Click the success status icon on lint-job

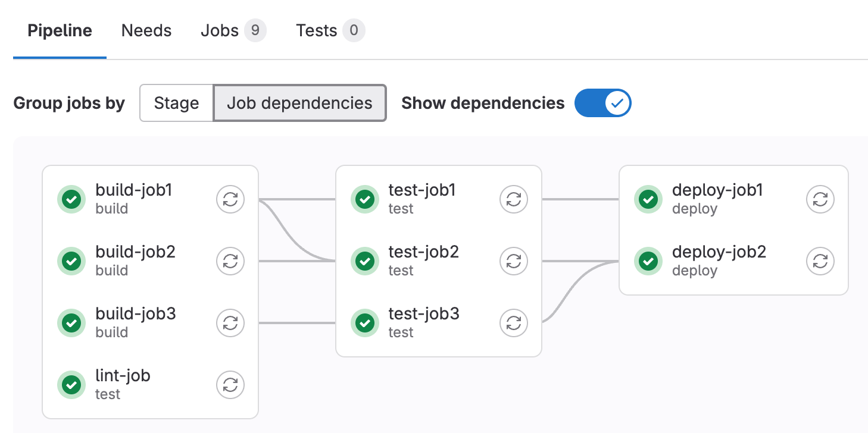click(71, 385)
